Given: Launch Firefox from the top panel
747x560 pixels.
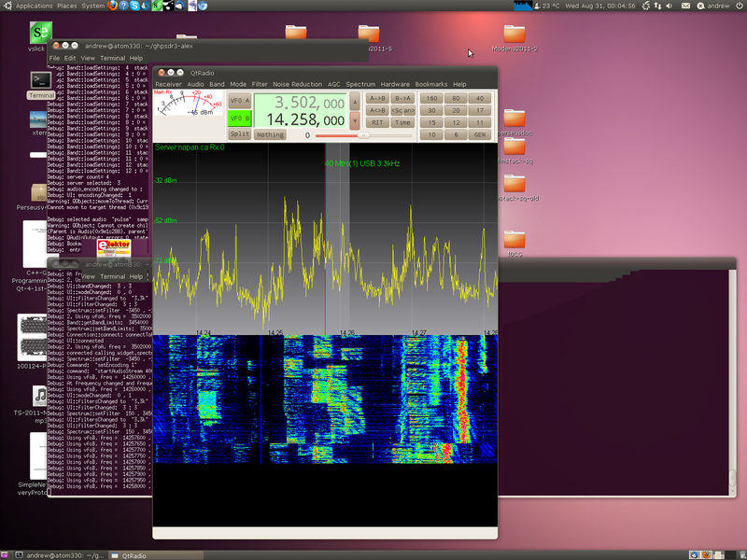Looking at the screenshot, I should 112,6.
